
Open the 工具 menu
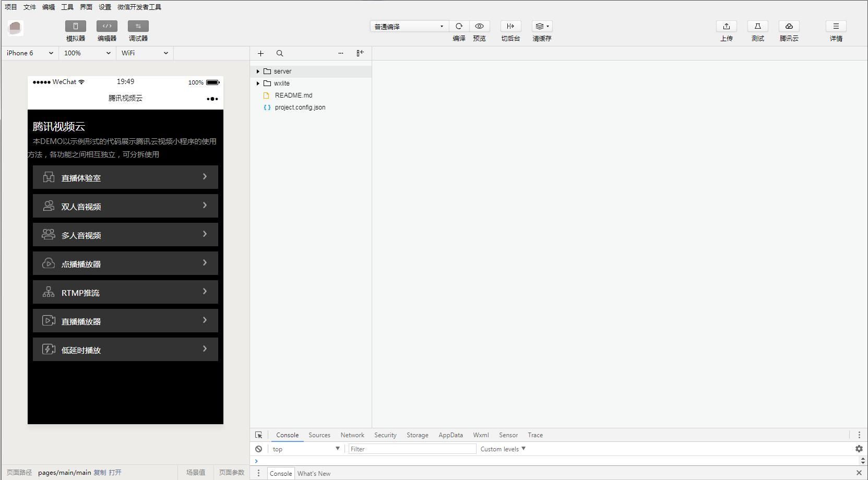[67, 7]
